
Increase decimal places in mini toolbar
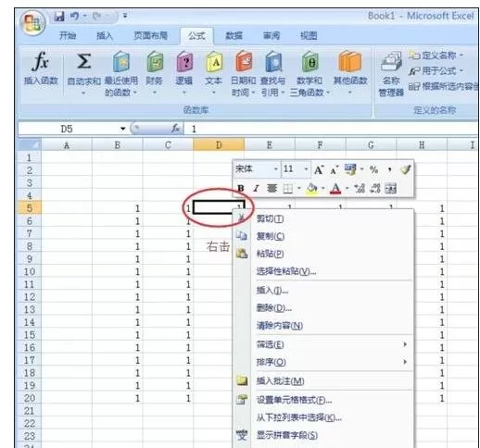click(x=360, y=188)
